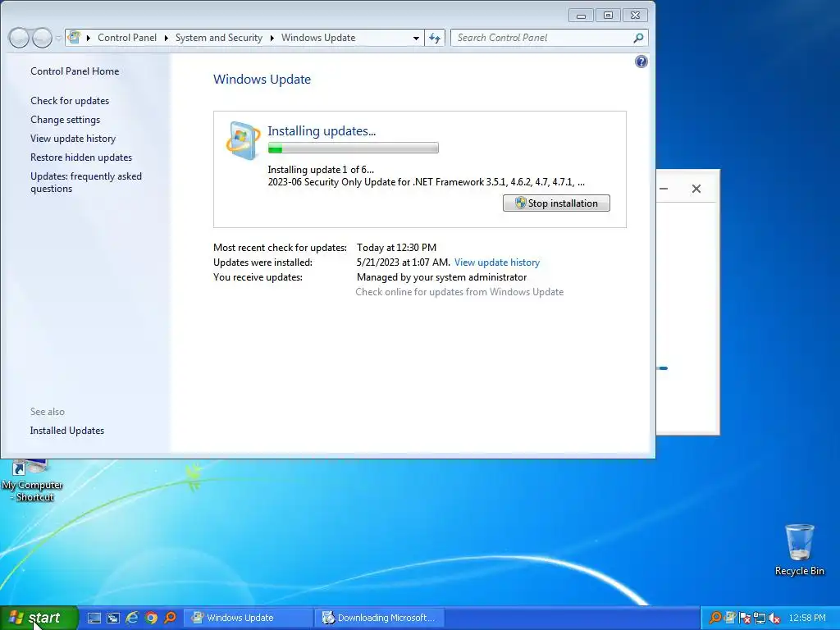The width and height of the screenshot is (840, 630).
Task: Click the Windows Update shield icon beside Installing updates
Action: [x=243, y=140]
